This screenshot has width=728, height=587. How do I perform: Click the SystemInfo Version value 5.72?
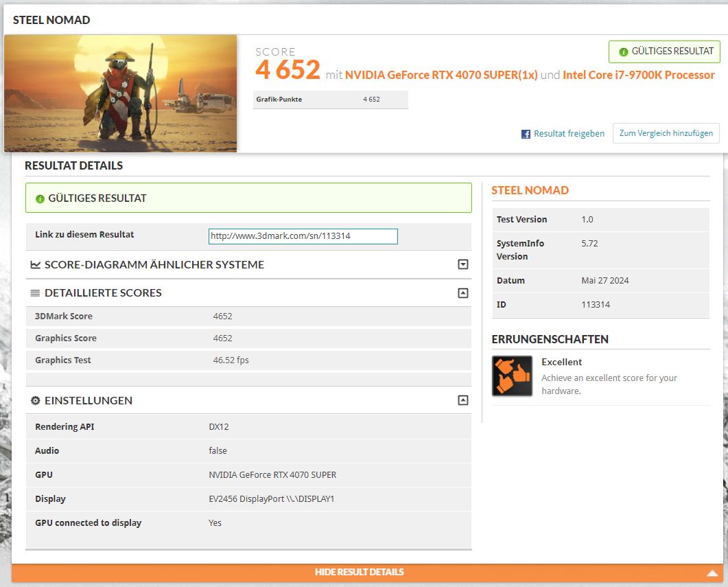589,243
